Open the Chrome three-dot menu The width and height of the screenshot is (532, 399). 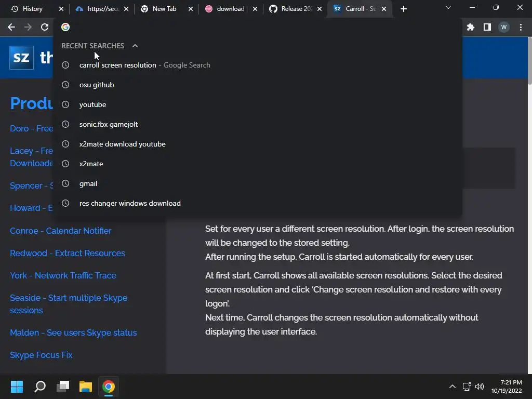click(521, 27)
